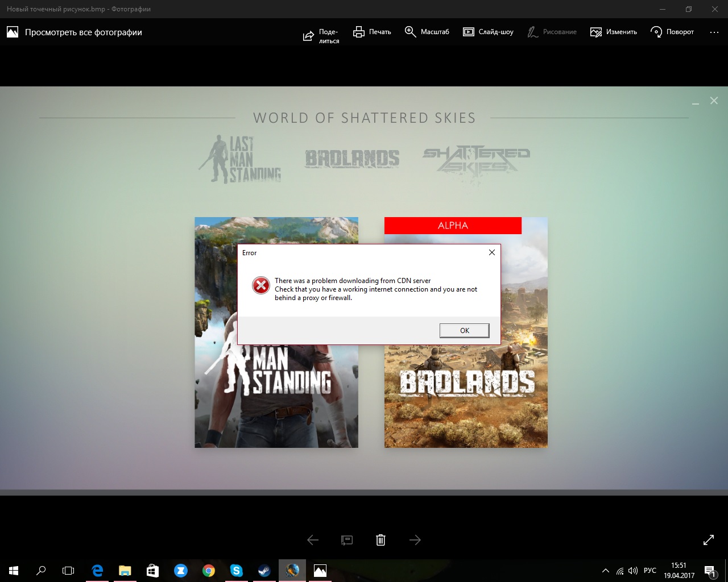Image resolution: width=728 pixels, height=582 pixels.
Task: Expand the hidden system tray icons
Action: (605, 571)
